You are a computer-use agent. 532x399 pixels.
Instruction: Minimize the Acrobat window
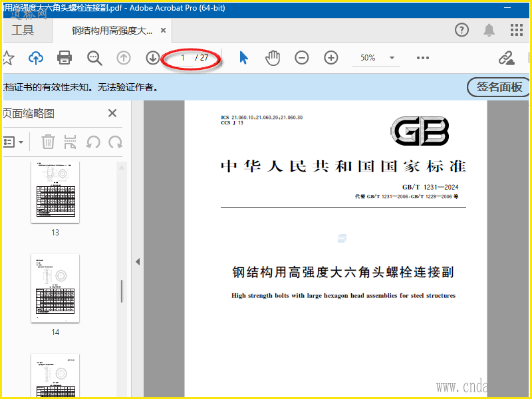tap(507, 8)
